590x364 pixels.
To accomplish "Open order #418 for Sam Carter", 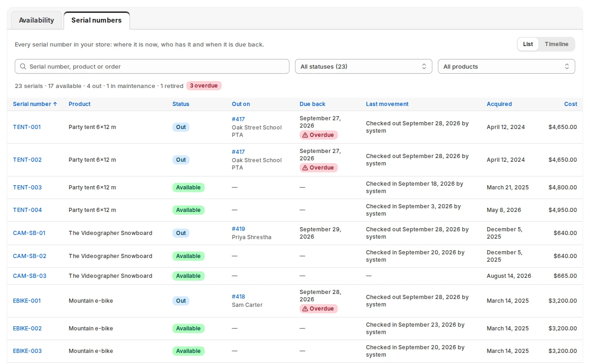I will (238, 297).
